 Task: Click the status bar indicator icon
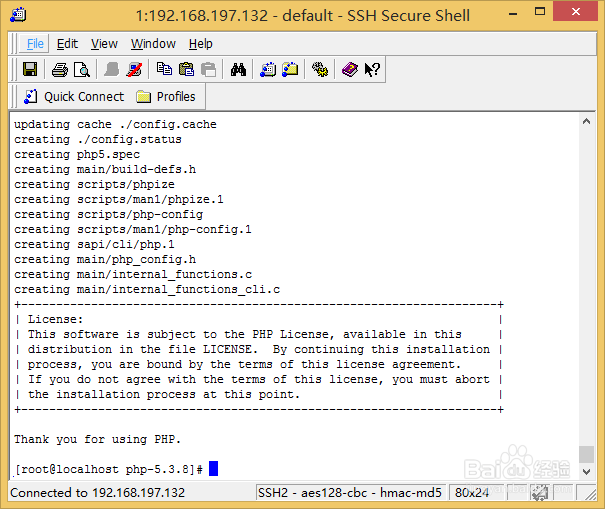point(540,492)
